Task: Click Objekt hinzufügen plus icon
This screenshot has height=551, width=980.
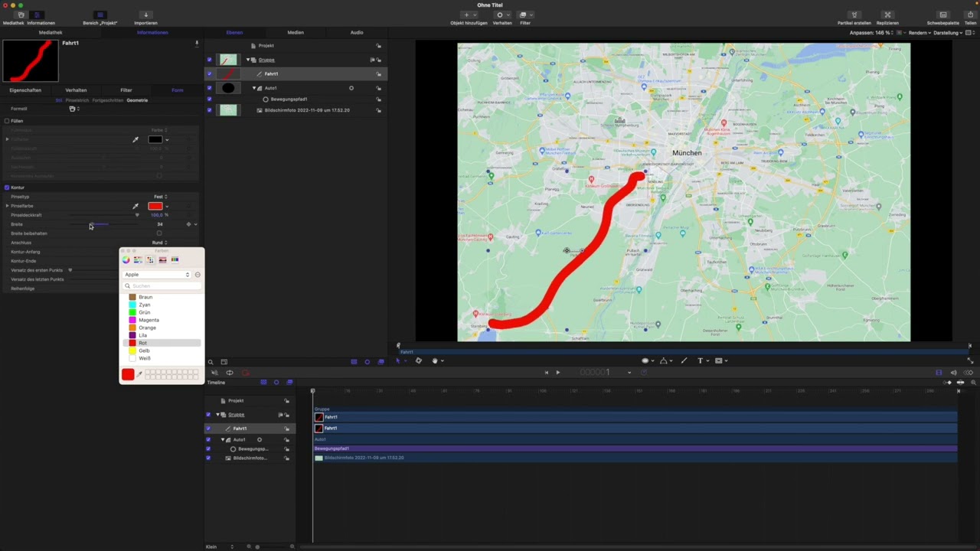Action: (x=466, y=15)
